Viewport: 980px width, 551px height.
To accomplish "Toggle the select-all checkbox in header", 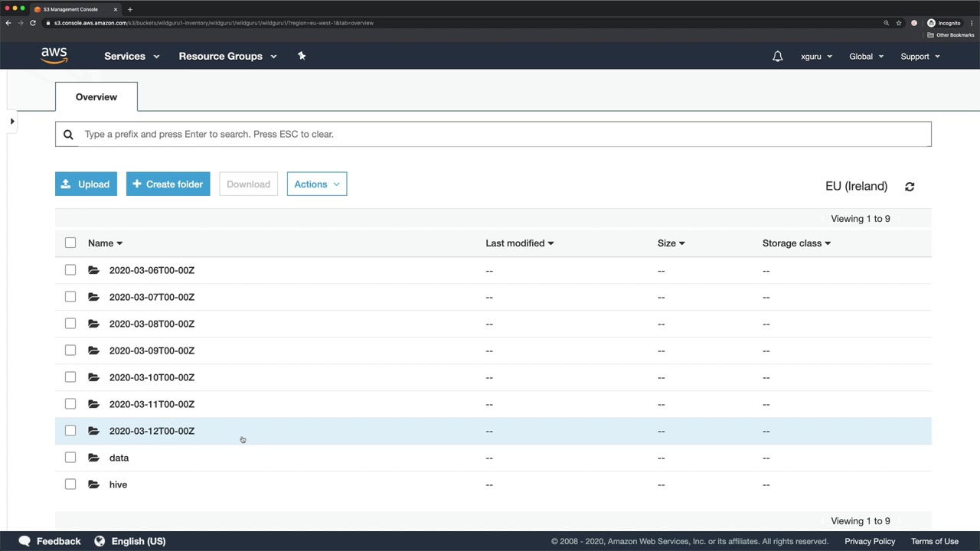I will [70, 243].
